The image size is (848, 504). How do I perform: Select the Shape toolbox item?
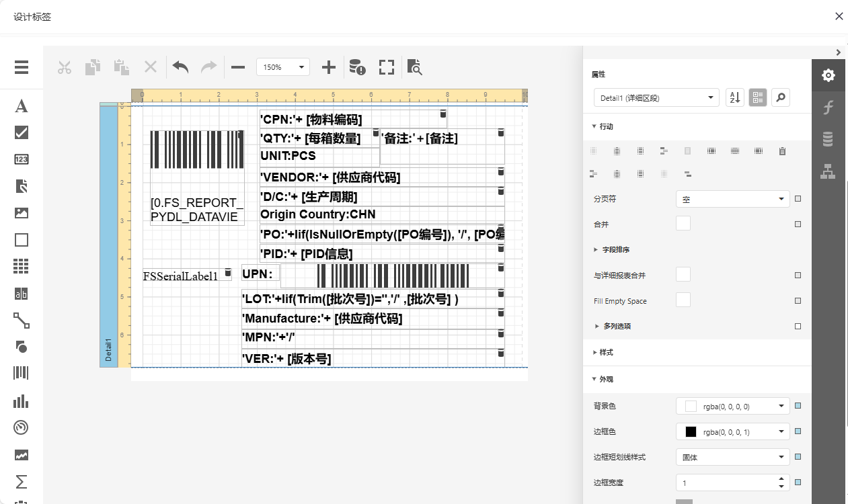(22, 347)
